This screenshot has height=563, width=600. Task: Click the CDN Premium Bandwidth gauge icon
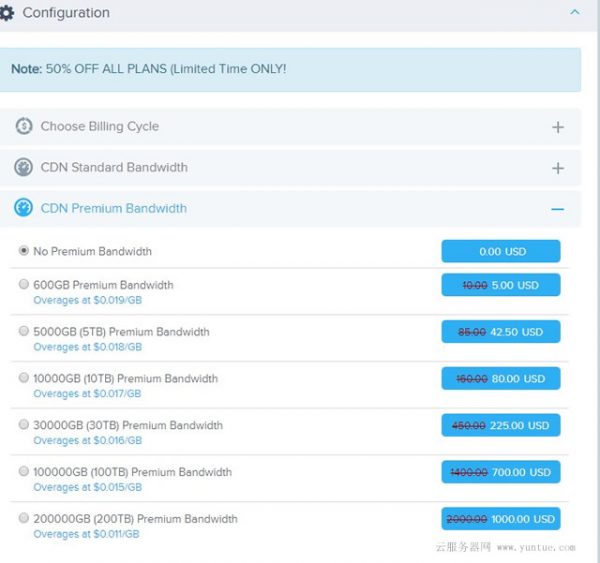(x=24, y=208)
